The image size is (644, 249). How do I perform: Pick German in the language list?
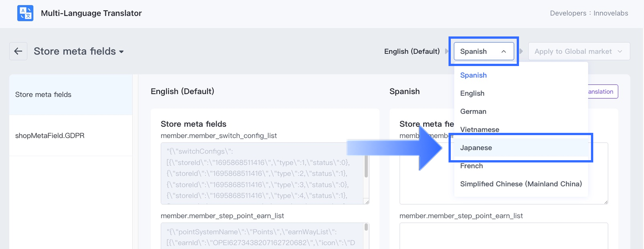[x=473, y=112]
